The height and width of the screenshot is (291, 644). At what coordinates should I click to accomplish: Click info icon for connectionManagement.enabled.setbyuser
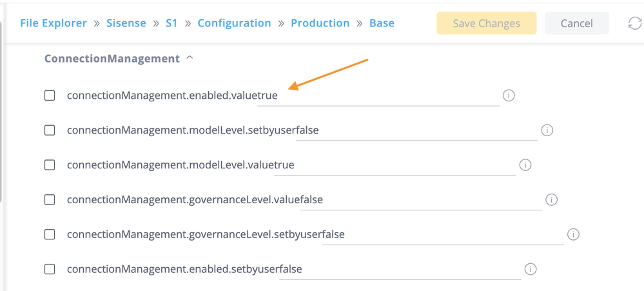[x=531, y=269]
